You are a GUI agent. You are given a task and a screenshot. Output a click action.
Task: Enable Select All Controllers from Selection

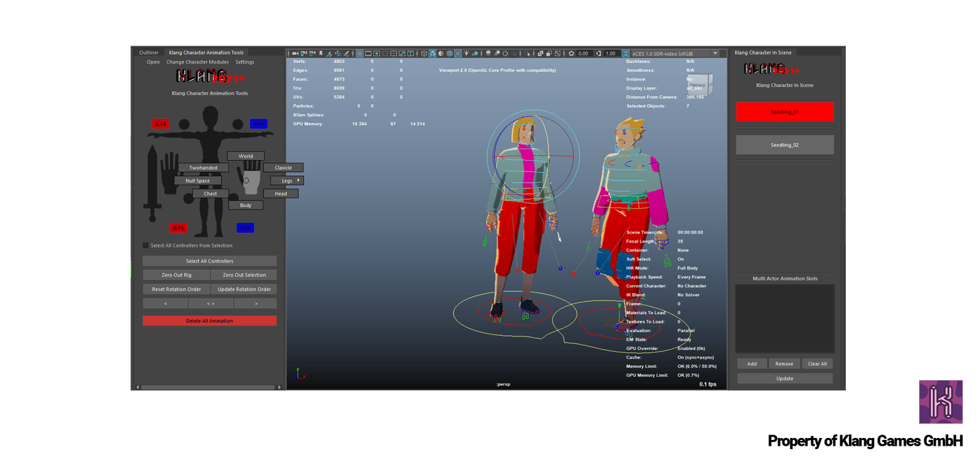(146, 245)
